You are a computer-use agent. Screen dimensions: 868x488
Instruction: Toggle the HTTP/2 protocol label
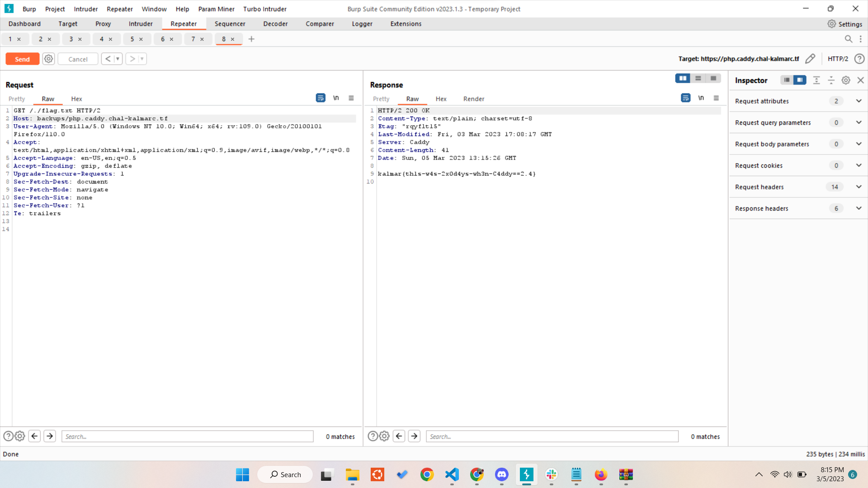coord(838,59)
